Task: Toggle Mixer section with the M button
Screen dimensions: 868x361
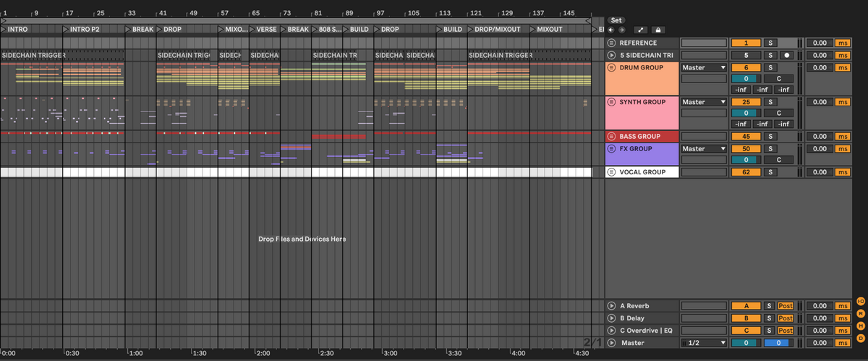Action: tap(861, 326)
